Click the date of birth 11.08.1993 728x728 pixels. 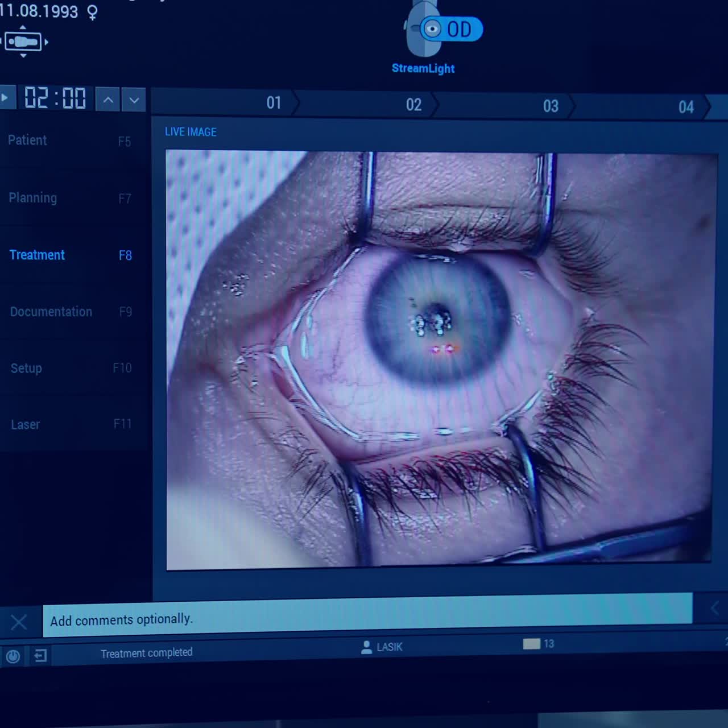click(x=39, y=11)
